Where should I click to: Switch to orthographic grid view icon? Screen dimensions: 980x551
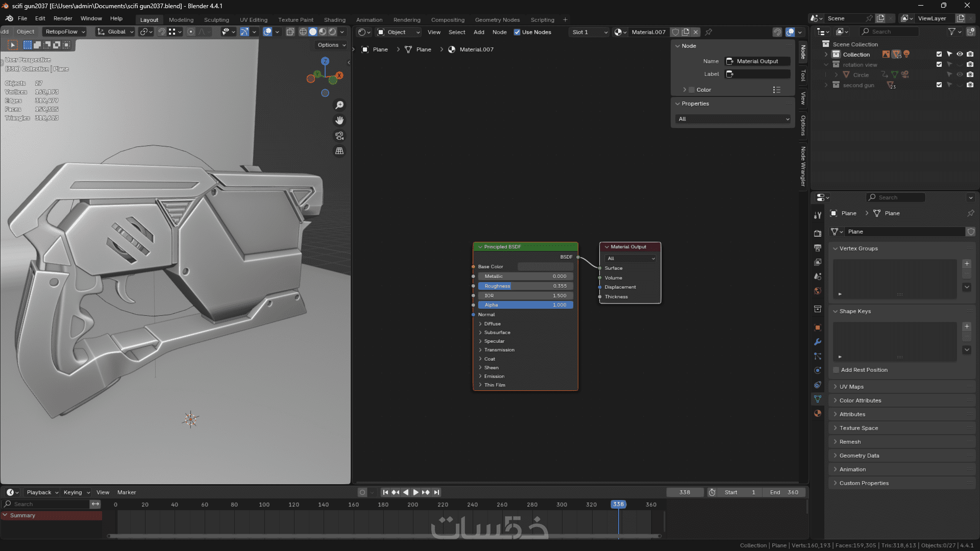[x=339, y=151]
